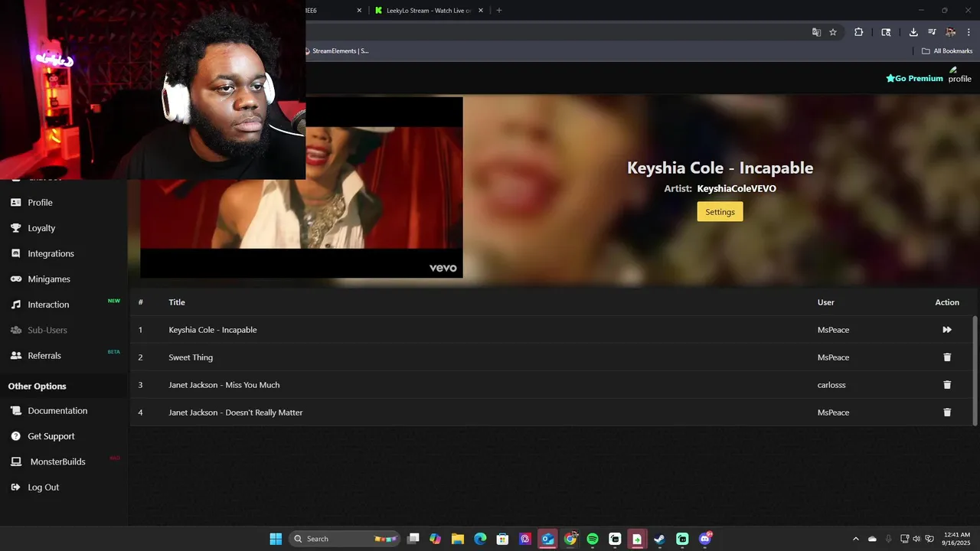Click the KeyshiaColeVEVO artist name
The image size is (980, 551).
[x=737, y=188]
